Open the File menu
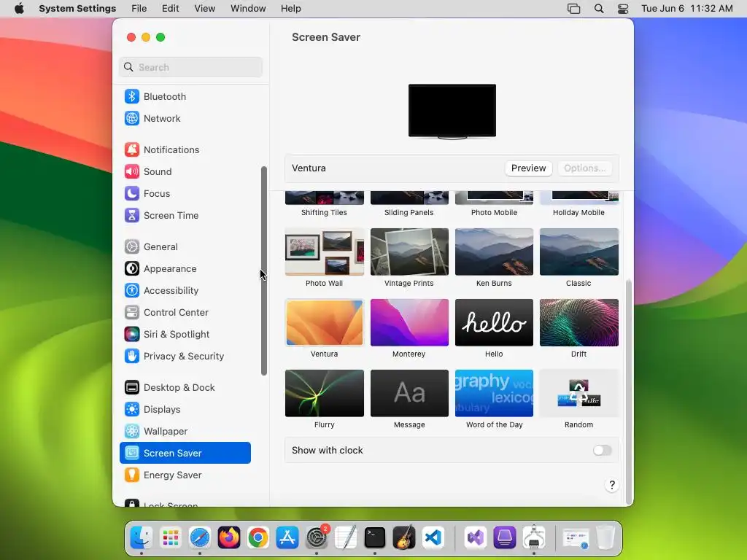 (139, 9)
